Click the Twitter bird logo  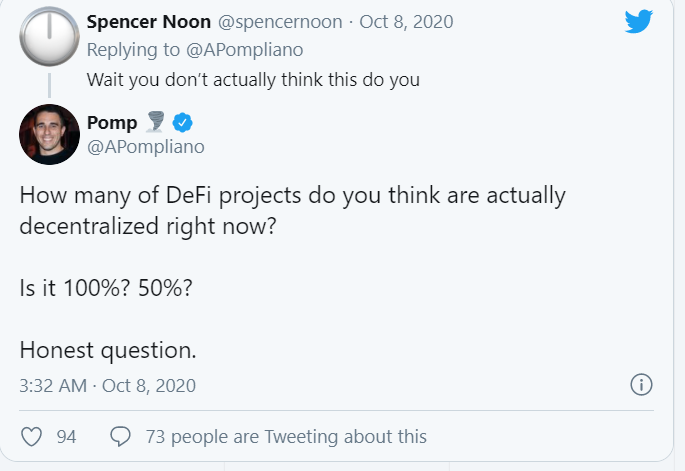pyautogui.click(x=638, y=22)
